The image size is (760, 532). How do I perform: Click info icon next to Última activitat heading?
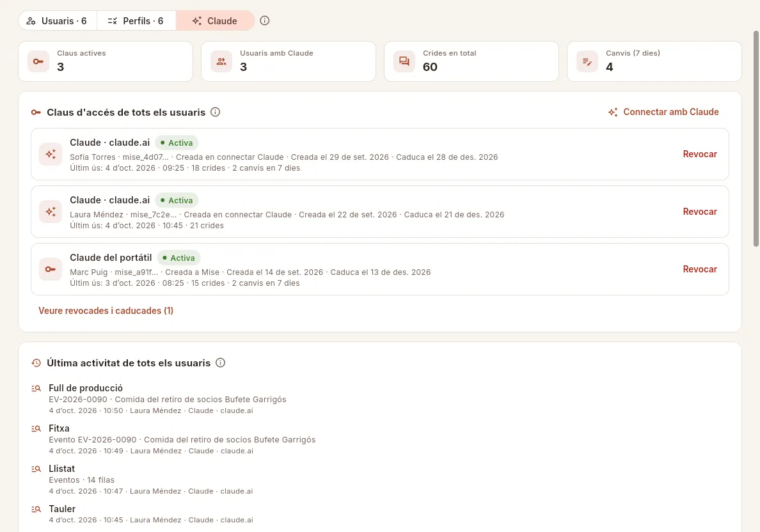[221, 363]
